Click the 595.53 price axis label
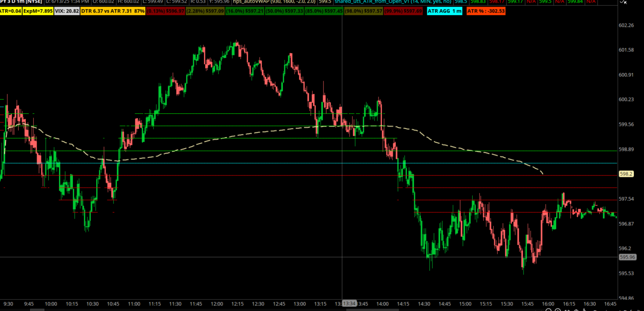The image size is (644, 311). [x=626, y=273]
